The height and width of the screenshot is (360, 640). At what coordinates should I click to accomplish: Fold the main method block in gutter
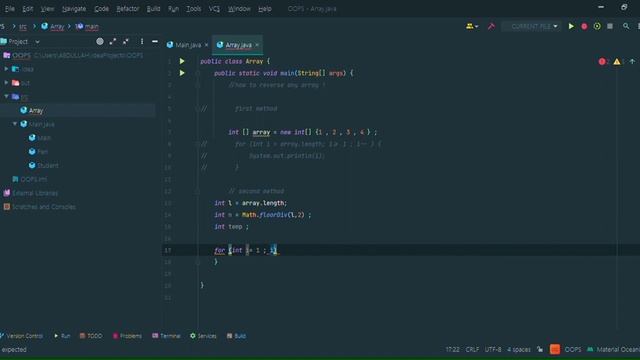[x=198, y=73]
